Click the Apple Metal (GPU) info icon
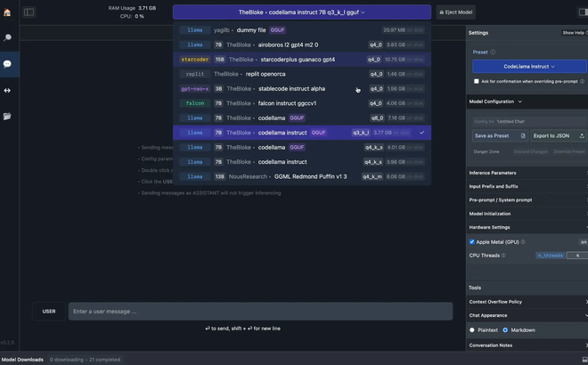588x365 pixels. pyautogui.click(x=523, y=242)
